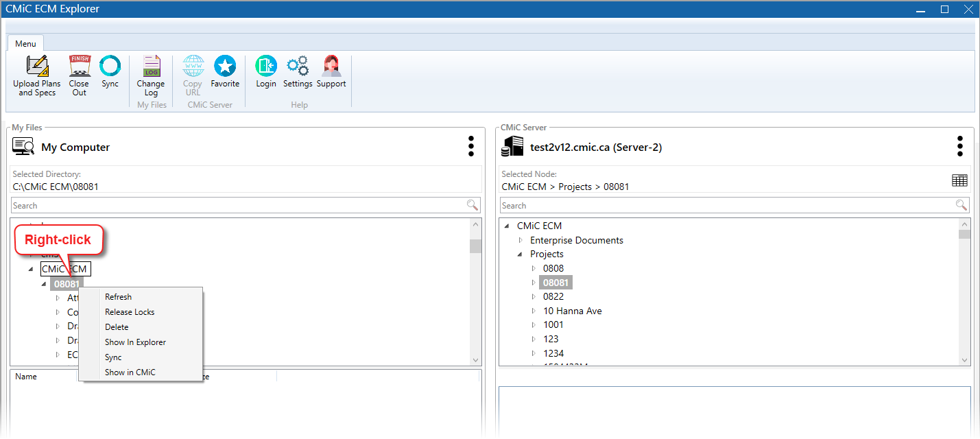Choose Release Locks from the context menu
980x439 pixels.
(x=130, y=311)
